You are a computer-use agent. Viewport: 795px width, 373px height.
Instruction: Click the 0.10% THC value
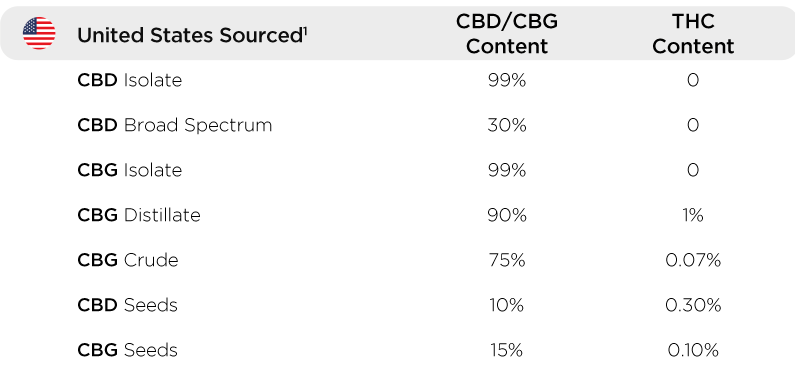click(693, 350)
